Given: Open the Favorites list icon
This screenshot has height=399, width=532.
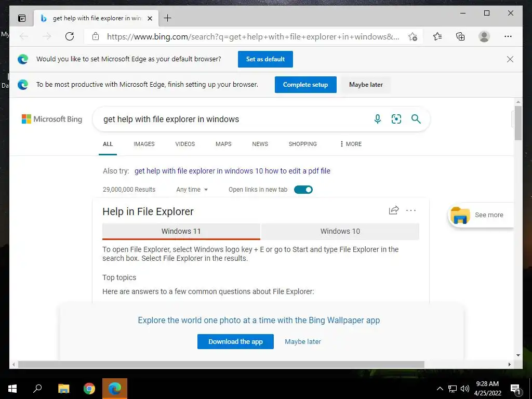Looking at the screenshot, I should 437,36.
